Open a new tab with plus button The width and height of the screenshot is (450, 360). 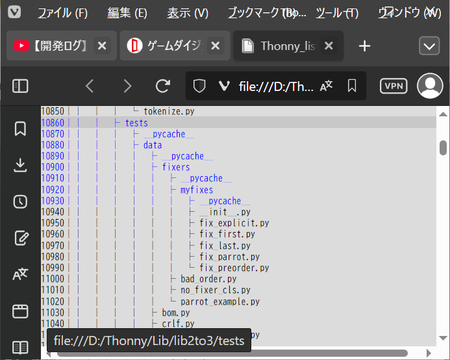(x=364, y=46)
